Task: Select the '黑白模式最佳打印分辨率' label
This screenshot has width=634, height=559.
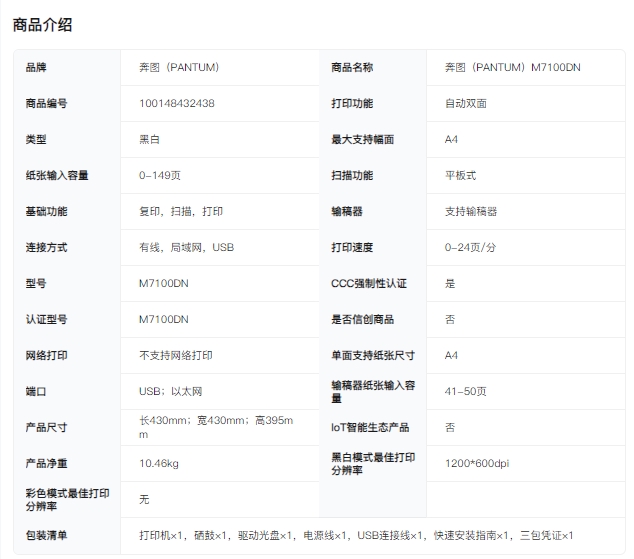Action: [373, 463]
